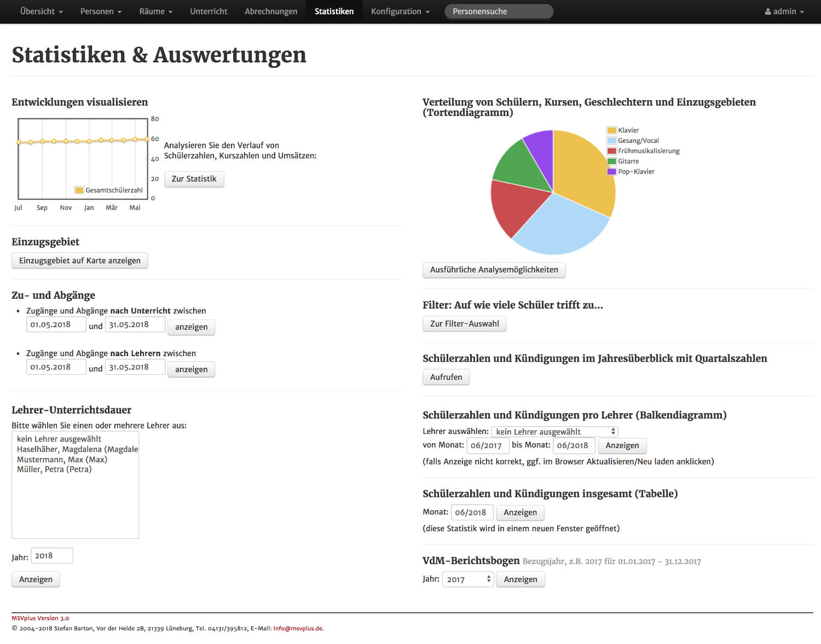Viewport: 821px width, 644px height.
Task: Click the Aufrufen button
Action: point(446,377)
